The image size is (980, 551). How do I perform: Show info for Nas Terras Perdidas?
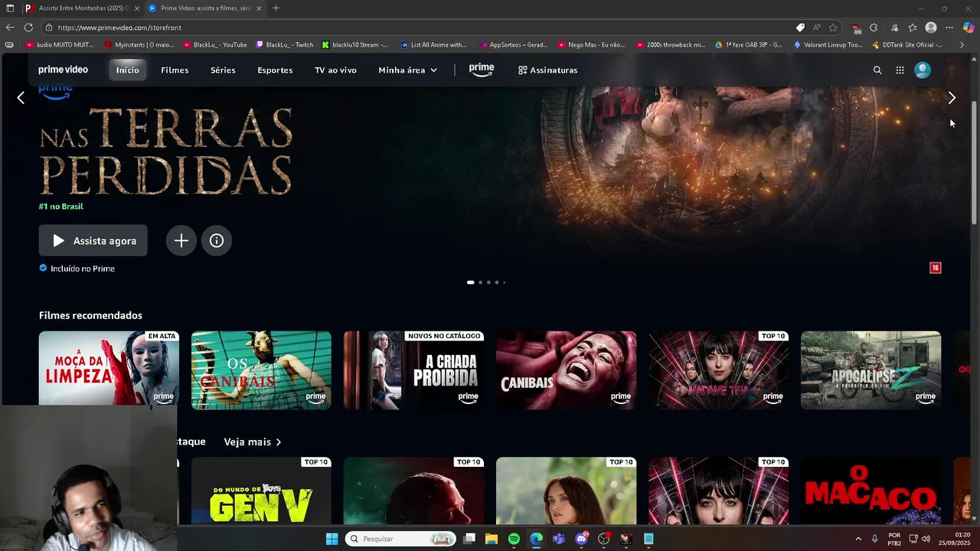point(217,240)
